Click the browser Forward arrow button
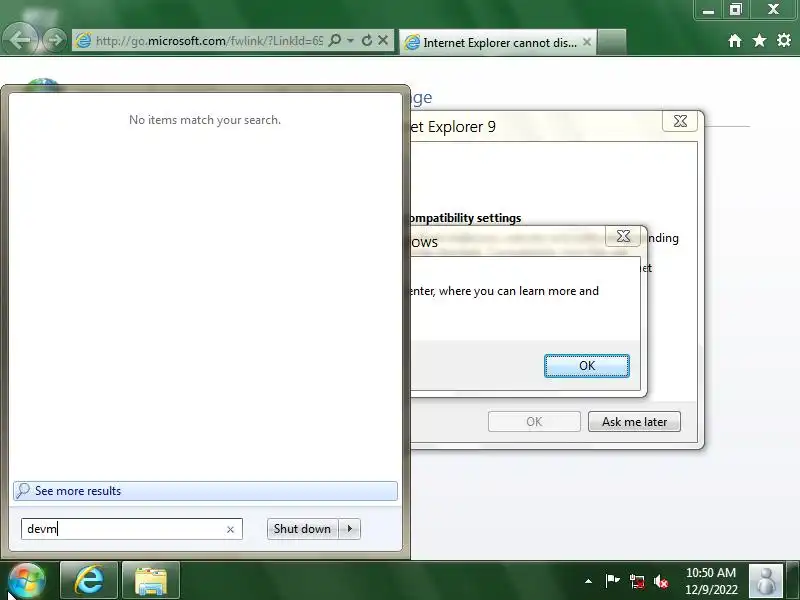Viewport: 800px width, 600px height. [54, 40]
